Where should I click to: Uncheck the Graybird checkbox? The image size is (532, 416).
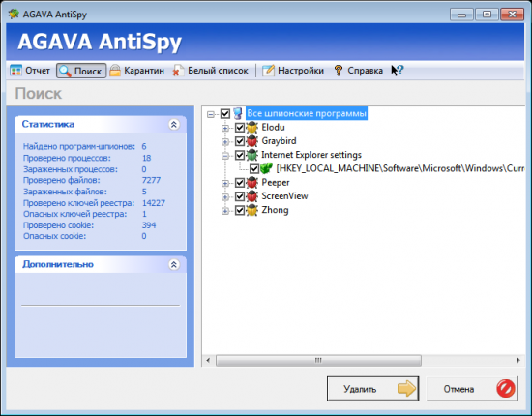coord(240,141)
